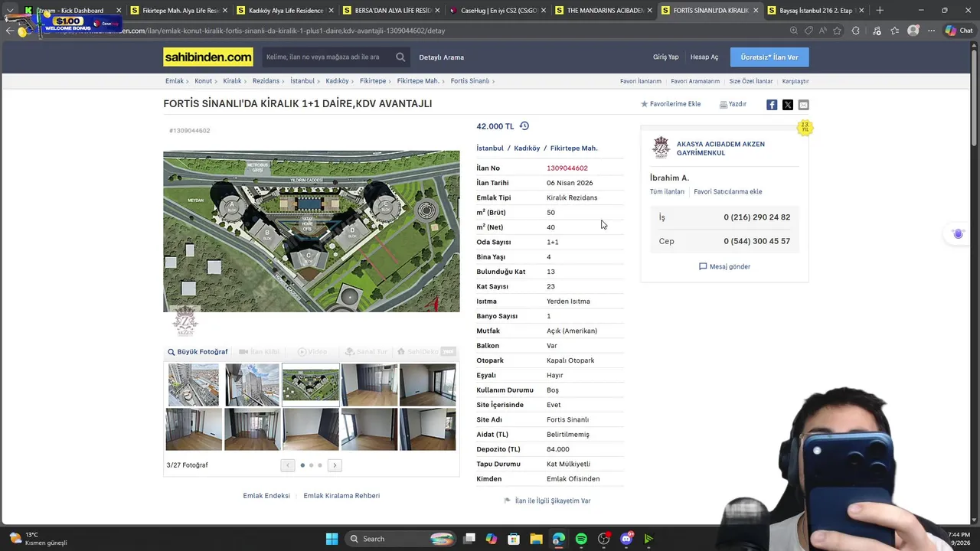
Task: Click Fikirtepe Mah. location link
Action: pyautogui.click(x=574, y=148)
